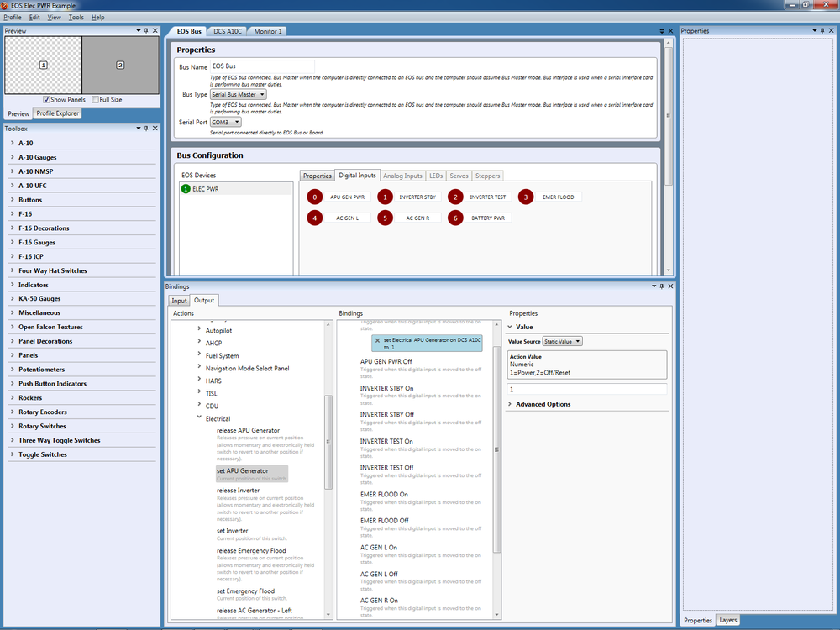
Task: Select the green ELEC PWR device icon
Action: 186,188
